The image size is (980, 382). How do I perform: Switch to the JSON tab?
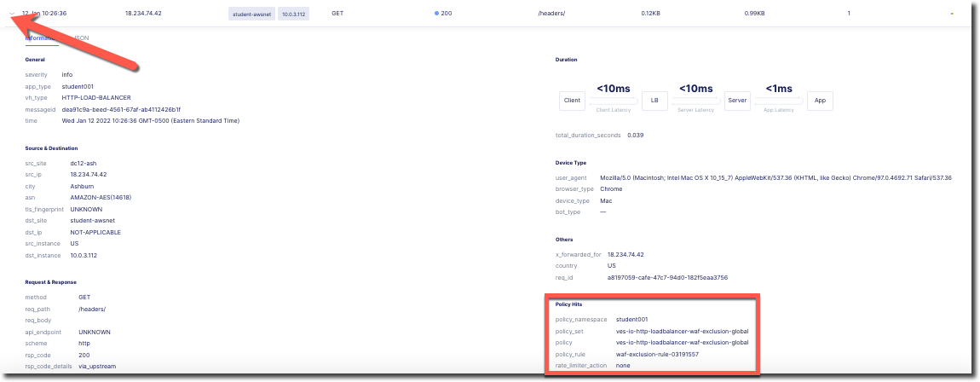(81, 38)
